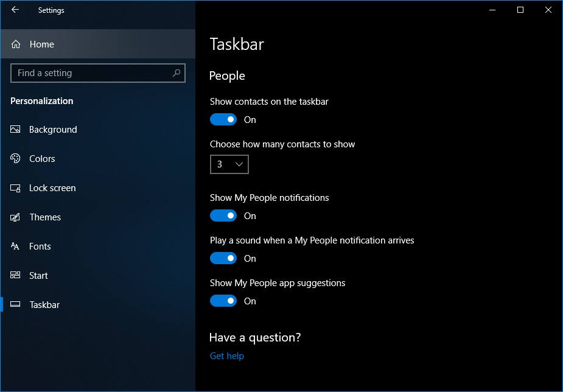
Task: Click the Themes brush icon
Action: 16,217
